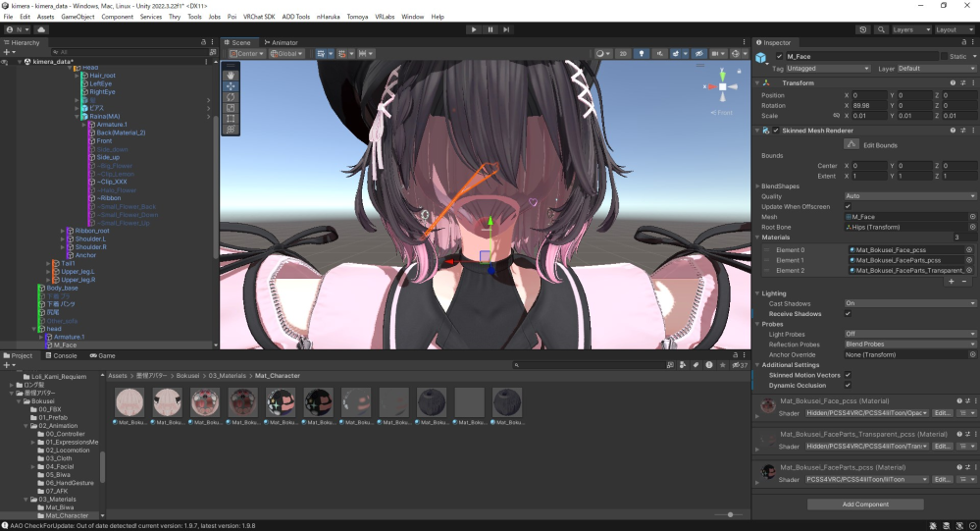Image resolution: width=980 pixels, height=531 pixels.
Task: Toggle Update When Offscreen checkbox
Action: point(849,206)
